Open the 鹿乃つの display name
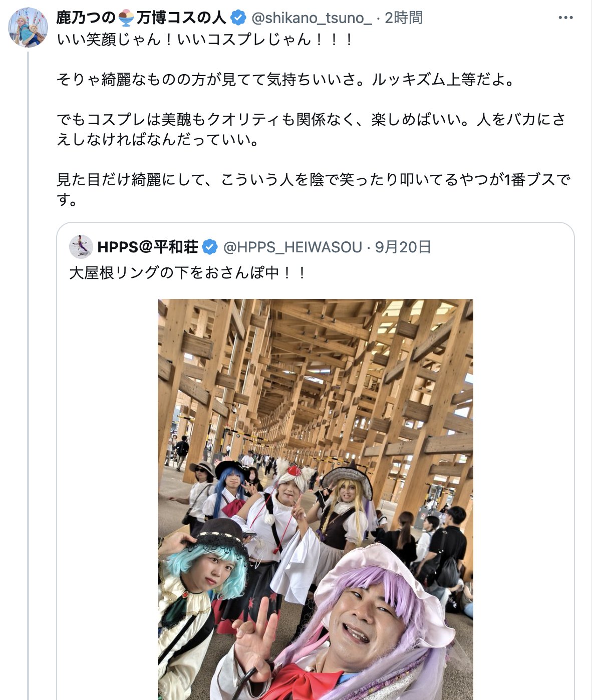The width and height of the screenshot is (594, 700). click(x=141, y=18)
